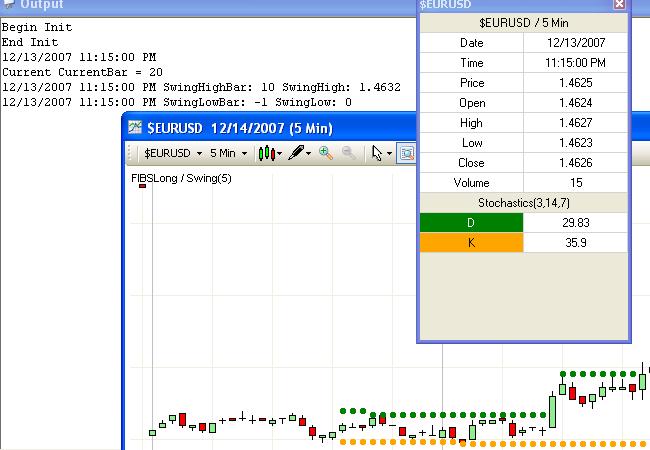
Task: Click the '$EURUSD / 5 Min' data box header
Action: tap(524, 23)
